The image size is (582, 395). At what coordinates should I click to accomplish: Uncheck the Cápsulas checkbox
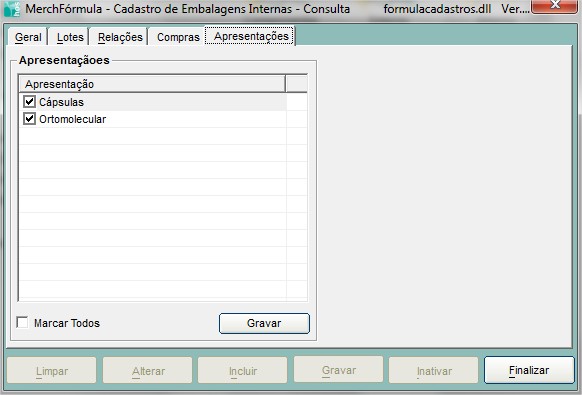(x=29, y=102)
